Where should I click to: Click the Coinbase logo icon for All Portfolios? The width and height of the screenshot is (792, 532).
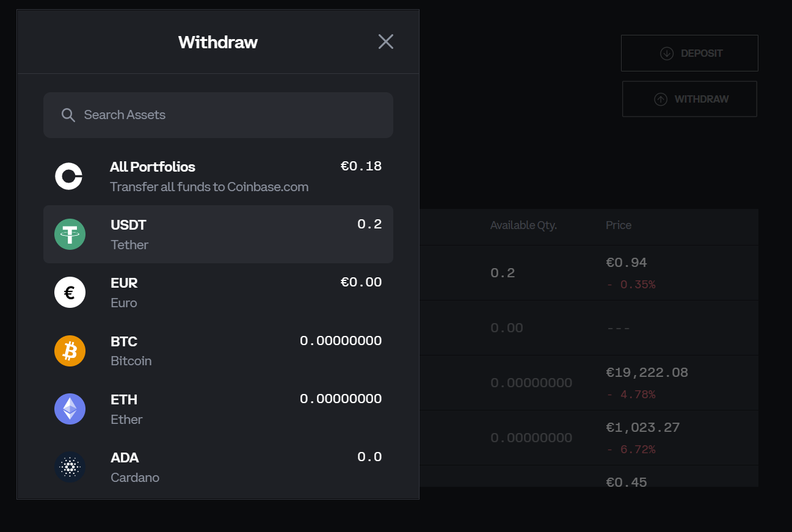pyautogui.click(x=69, y=177)
